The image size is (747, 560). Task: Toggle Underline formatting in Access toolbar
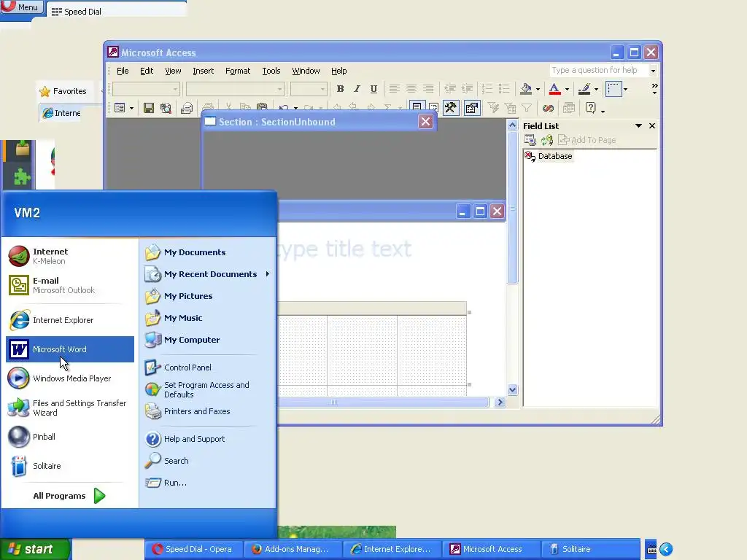coord(374,89)
